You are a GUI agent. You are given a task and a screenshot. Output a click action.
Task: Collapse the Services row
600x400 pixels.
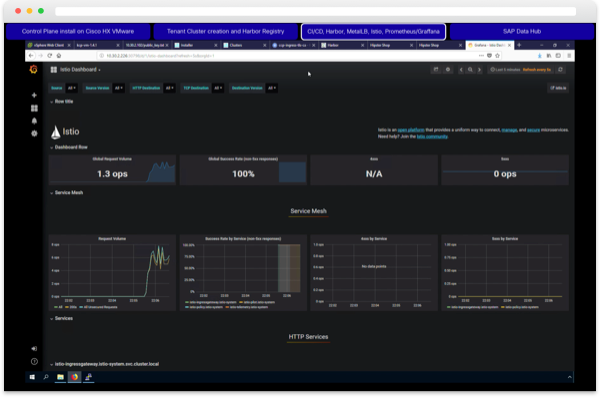tap(61, 318)
